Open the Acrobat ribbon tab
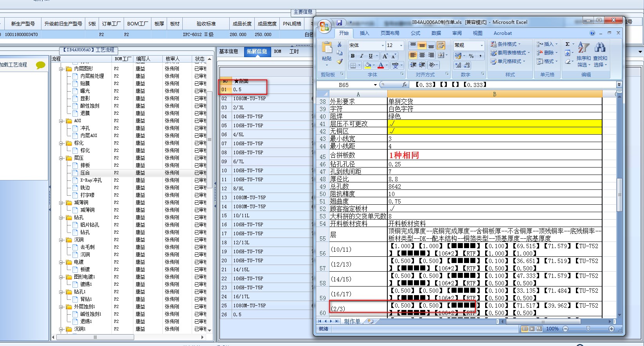The image size is (644, 346). click(503, 33)
